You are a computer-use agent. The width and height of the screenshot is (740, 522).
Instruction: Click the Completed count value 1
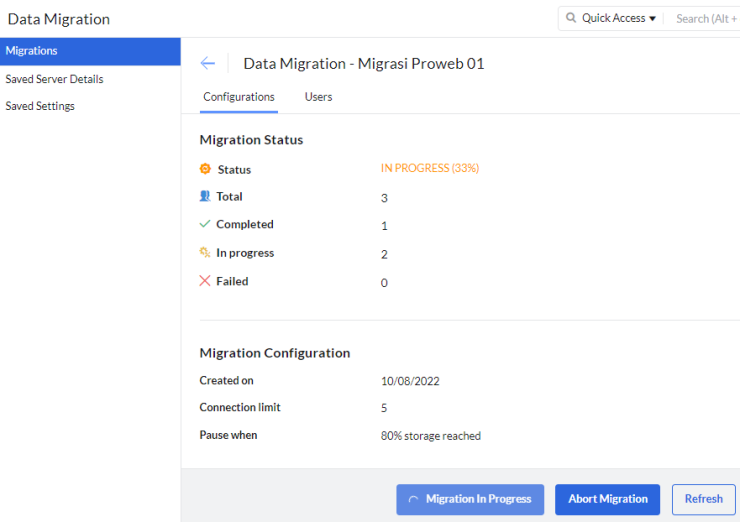point(384,226)
